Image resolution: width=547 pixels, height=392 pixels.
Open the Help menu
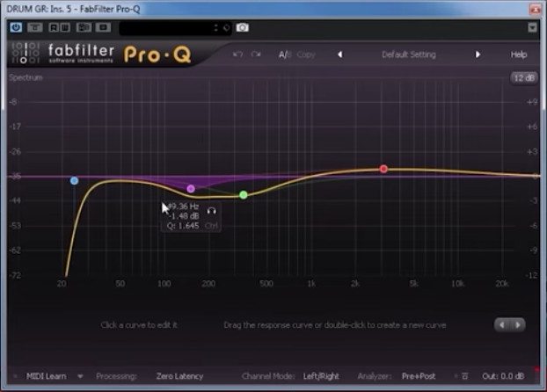pos(519,54)
